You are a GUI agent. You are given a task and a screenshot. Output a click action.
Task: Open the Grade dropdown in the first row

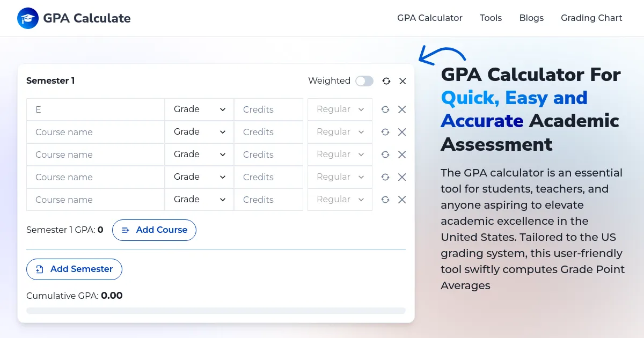pyautogui.click(x=199, y=109)
